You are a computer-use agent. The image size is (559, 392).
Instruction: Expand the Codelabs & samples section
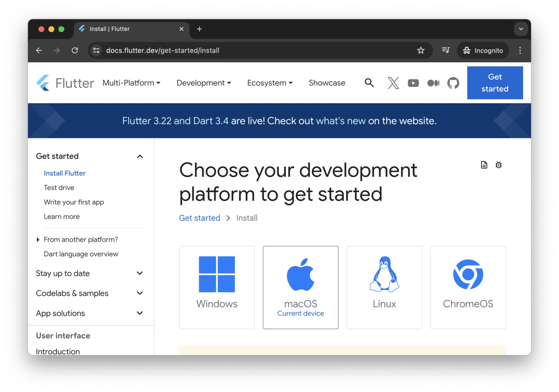click(x=140, y=293)
